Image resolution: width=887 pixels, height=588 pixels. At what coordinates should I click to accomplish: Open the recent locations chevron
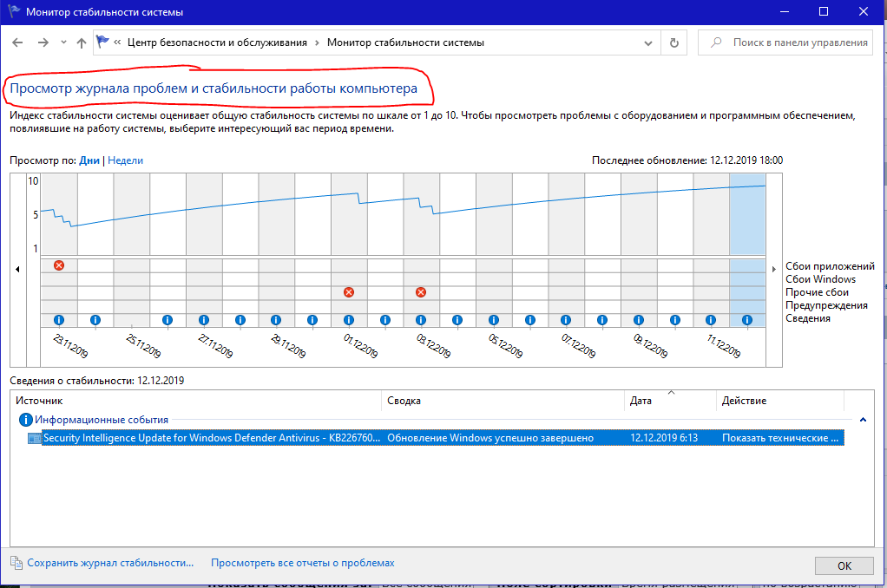(63, 42)
